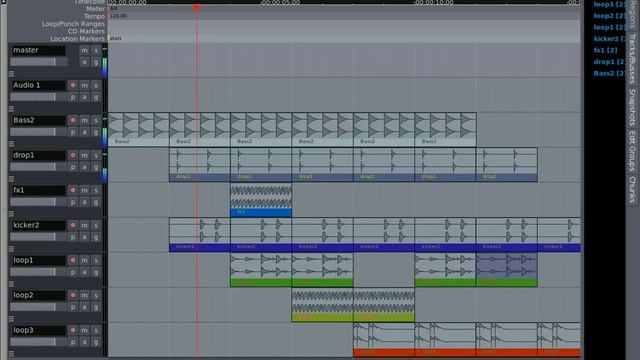Expand height handle below drop1 track
Image resolution: width=640 pixels, height=360 pixels.
(x=11, y=179)
